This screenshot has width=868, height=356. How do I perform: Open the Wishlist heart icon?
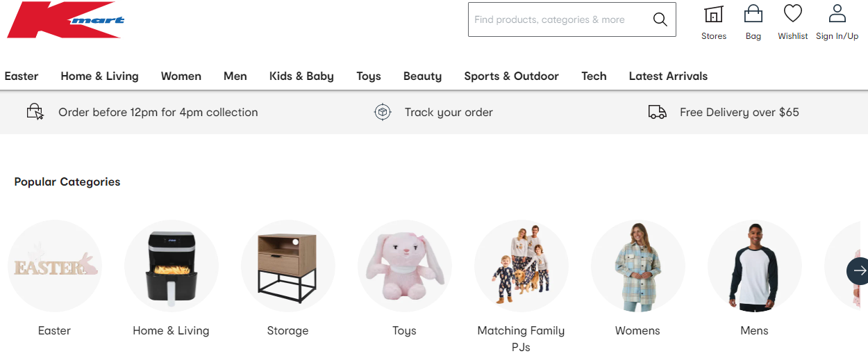click(792, 14)
